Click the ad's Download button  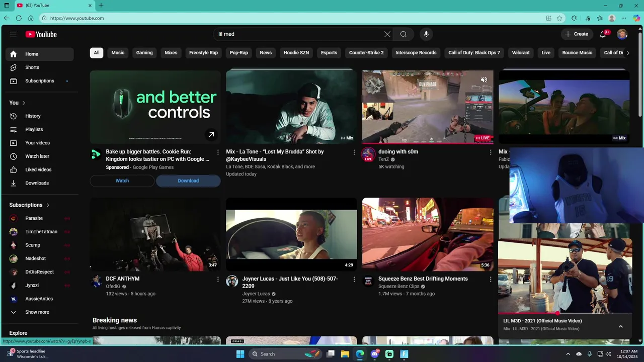[x=188, y=181]
